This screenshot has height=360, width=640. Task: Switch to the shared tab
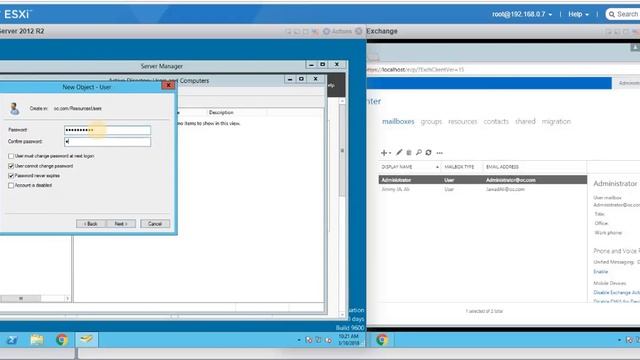click(x=525, y=121)
